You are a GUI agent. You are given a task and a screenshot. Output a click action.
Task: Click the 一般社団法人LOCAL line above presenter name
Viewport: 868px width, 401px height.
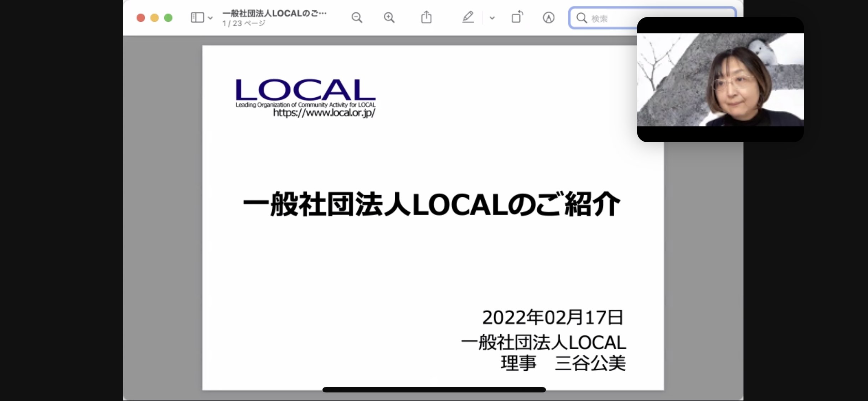tap(543, 342)
